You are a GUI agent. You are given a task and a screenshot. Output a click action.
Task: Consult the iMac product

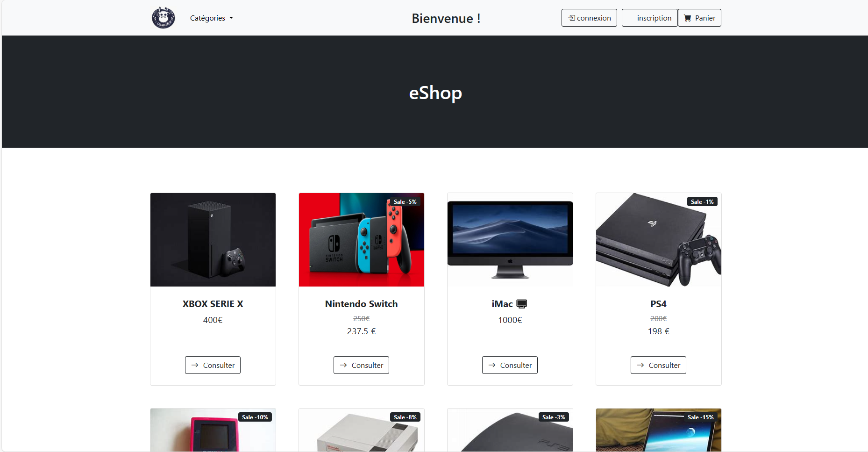[510, 365]
